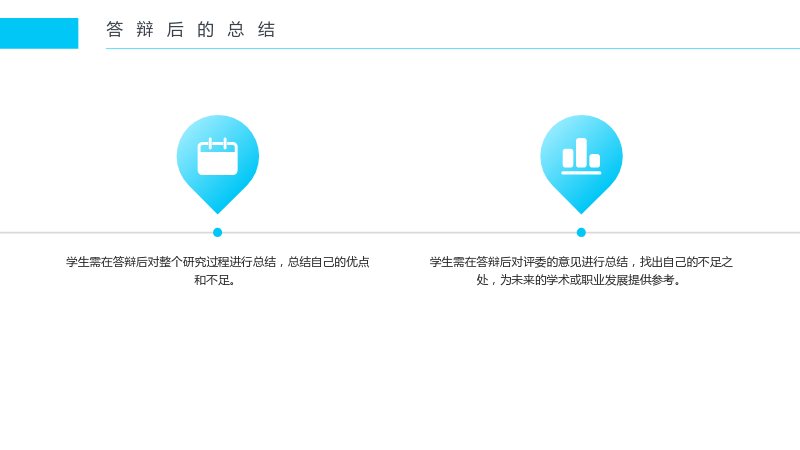Click the bar chart icon in right pin
This screenshot has width=800, height=450.
pos(581,156)
